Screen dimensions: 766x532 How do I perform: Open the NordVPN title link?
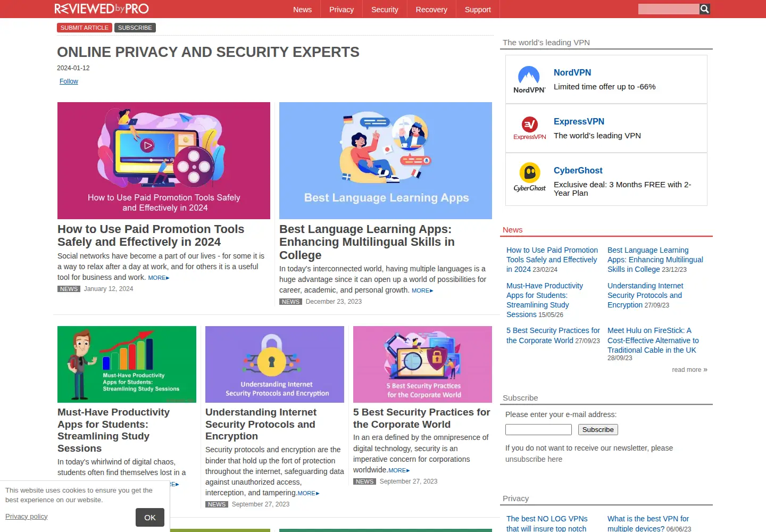[572, 72]
